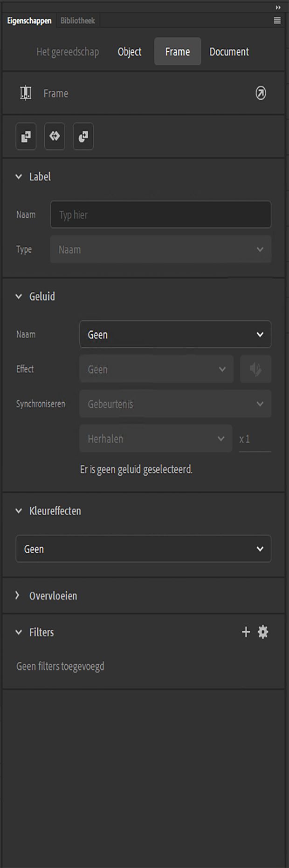Open the Eigenschappen panel menu icon
The image size is (289, 868).
pyautogui.click(x=277, y=21)
